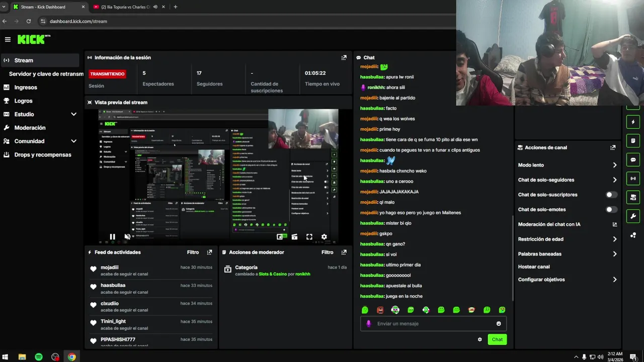Screen dimensions: 644x362
Task: Expand Restricción de edad options
Action: click(x=614, y=239)
